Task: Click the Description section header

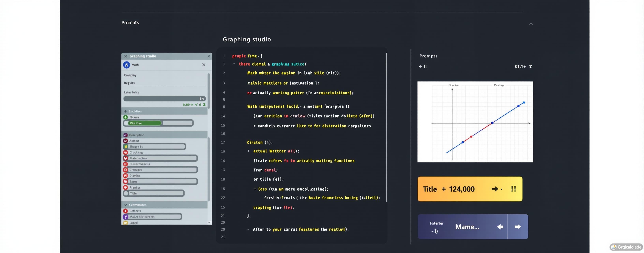Action: click(x=164, y=135)
